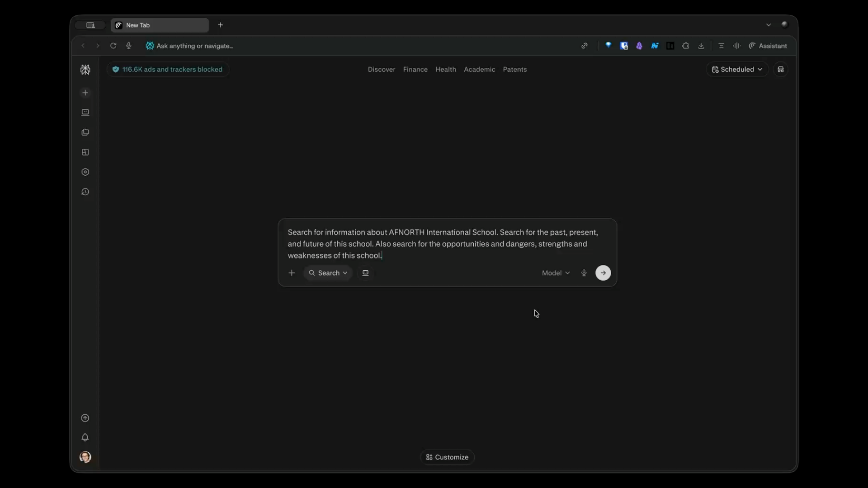Attach a file with the prompt plus icon
868x488 pixels.
pyautogui.click(x=292, y=273)
